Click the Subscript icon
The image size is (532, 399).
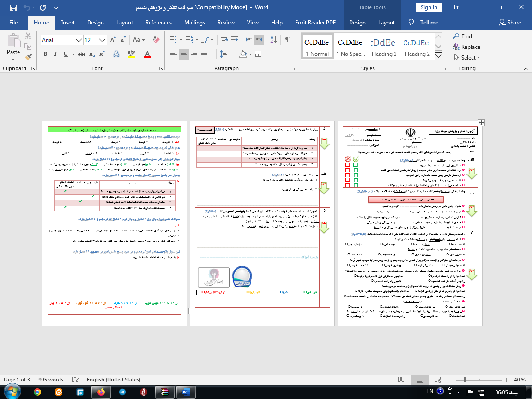(x=92, y=54)
